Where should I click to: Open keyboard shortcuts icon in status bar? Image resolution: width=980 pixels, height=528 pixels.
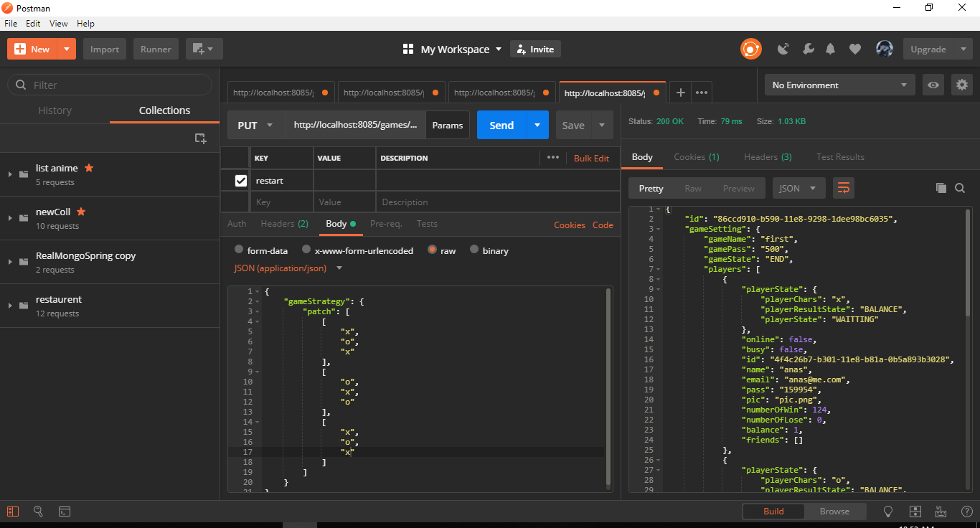[x=941, y=511]
